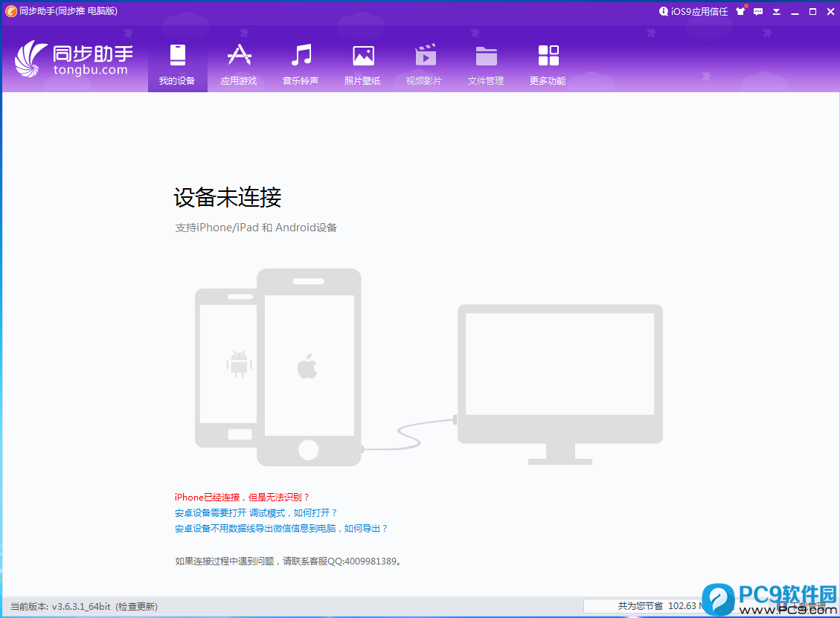Click text 支持iPhone/iPad 和 Android设备
This screenshot has width=840, height=618.
click(256, 228)
